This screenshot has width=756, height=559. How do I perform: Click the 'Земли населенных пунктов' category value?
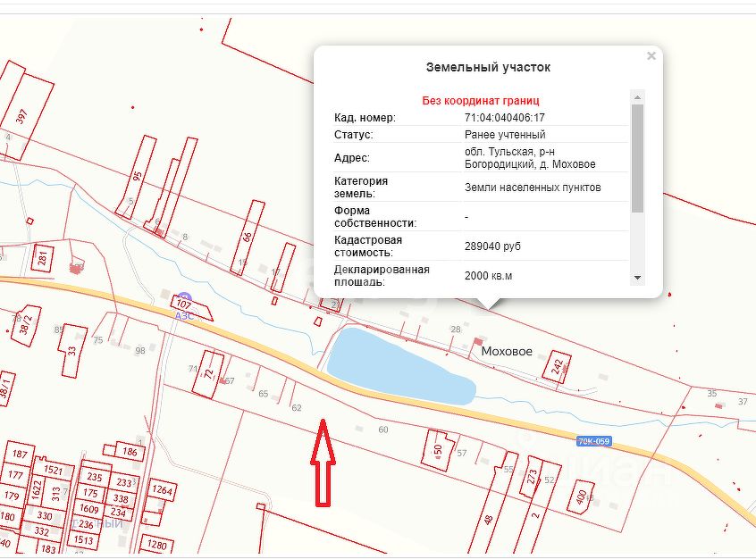click(x=533, y=188)
